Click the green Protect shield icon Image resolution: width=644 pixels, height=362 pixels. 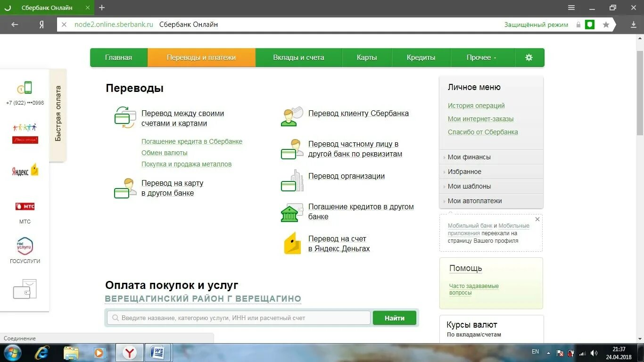[590, 25]
